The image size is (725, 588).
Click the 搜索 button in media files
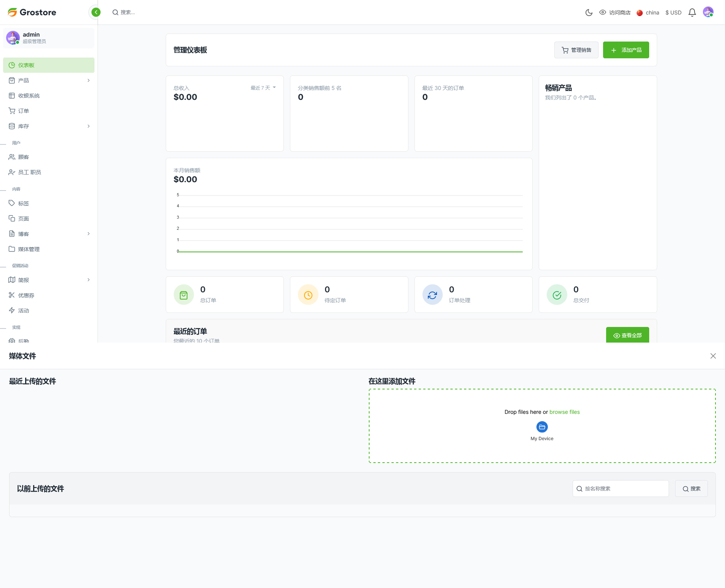point(691,489)
